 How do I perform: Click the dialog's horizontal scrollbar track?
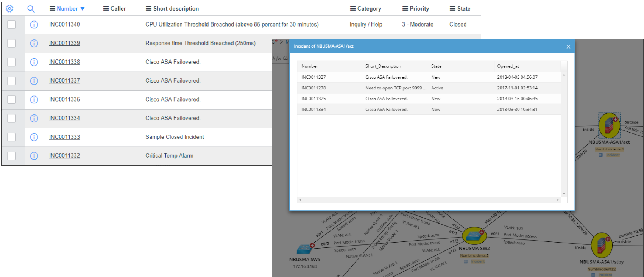click(429, 200)
